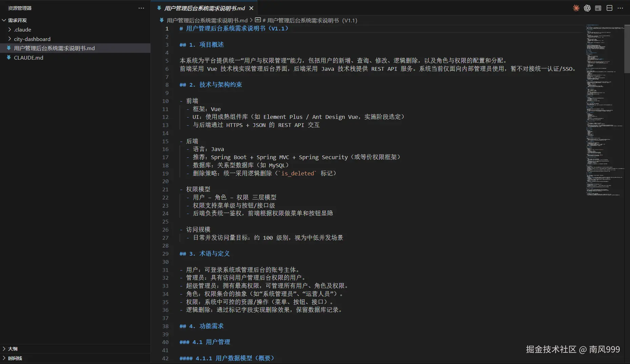Viewport: 630px width, 364px height.
Task: Close the 用户管理后台系统需求说明书.md editor tab
Action: (251, 8)
